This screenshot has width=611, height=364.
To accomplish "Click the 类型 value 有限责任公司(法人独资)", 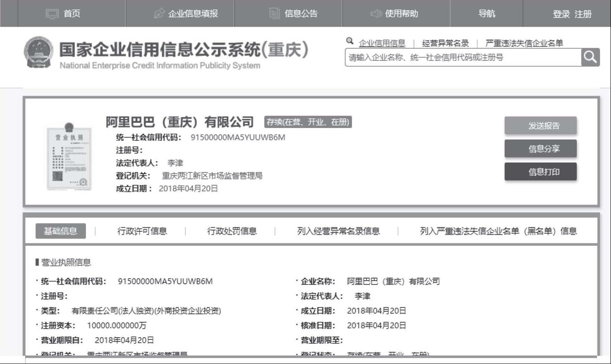I will point(146,311).
